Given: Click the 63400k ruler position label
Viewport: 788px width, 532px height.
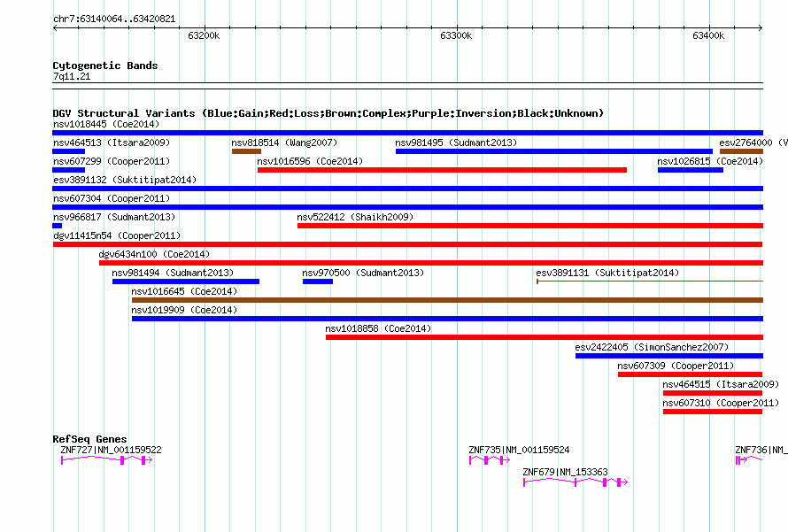Looking at the screenshot, I should pyautogui.click(x=708, y=35).
